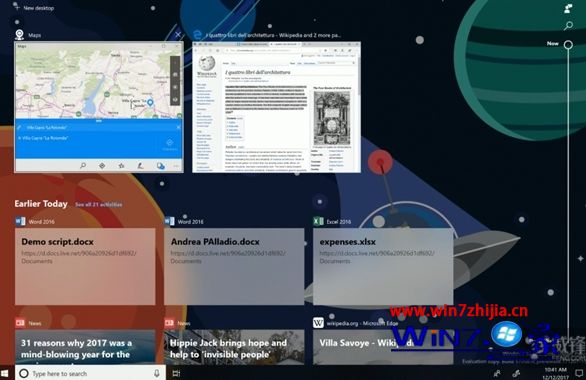
Task: Click the top-right sign-in people icon
Action: pos(568,8)
